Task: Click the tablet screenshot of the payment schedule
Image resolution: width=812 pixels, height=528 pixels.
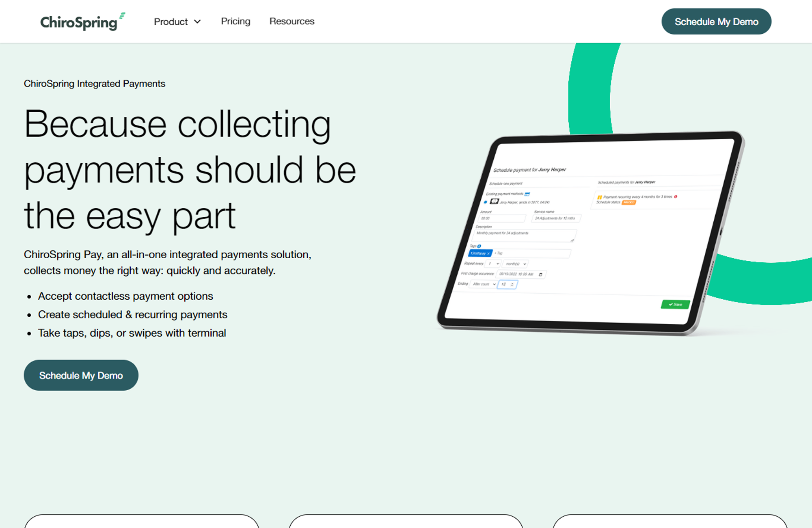Action: (x=591, y=233)
